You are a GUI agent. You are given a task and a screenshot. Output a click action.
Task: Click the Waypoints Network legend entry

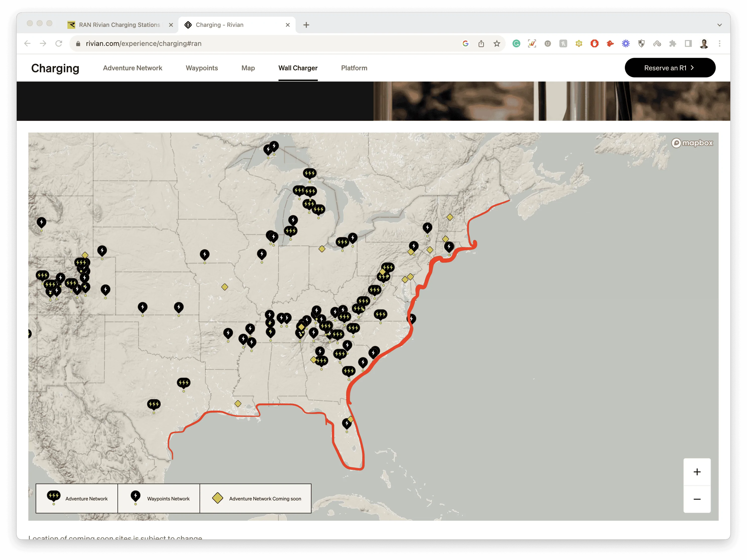pos(159,498)
